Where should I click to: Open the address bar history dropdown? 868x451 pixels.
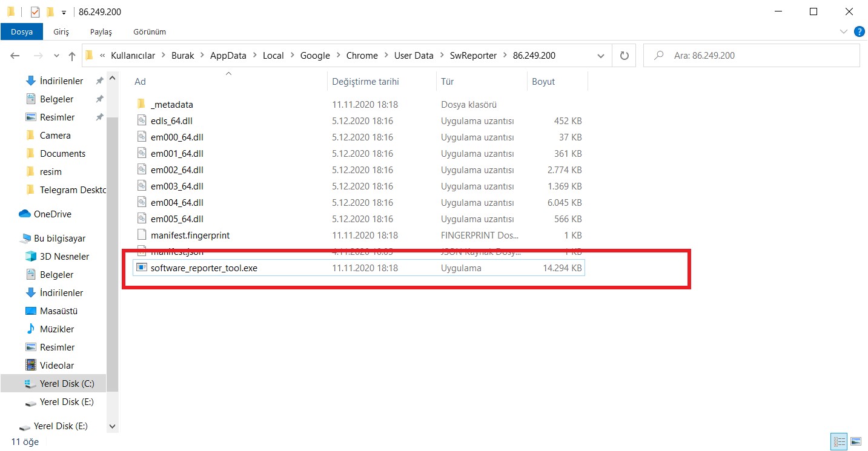point(600,55)
